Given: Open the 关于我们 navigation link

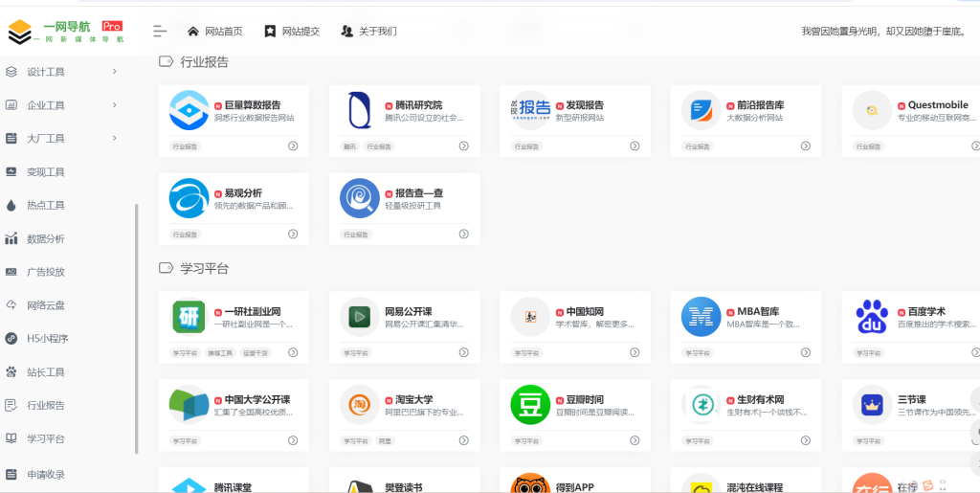Looking at the screenshot, I should (368, 32).
